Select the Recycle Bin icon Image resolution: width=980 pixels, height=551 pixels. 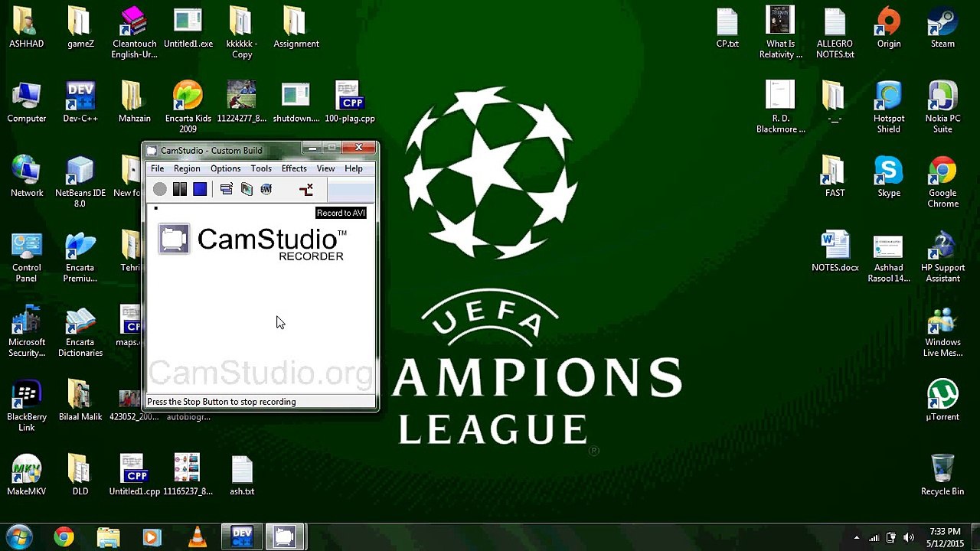coord(942,476)
